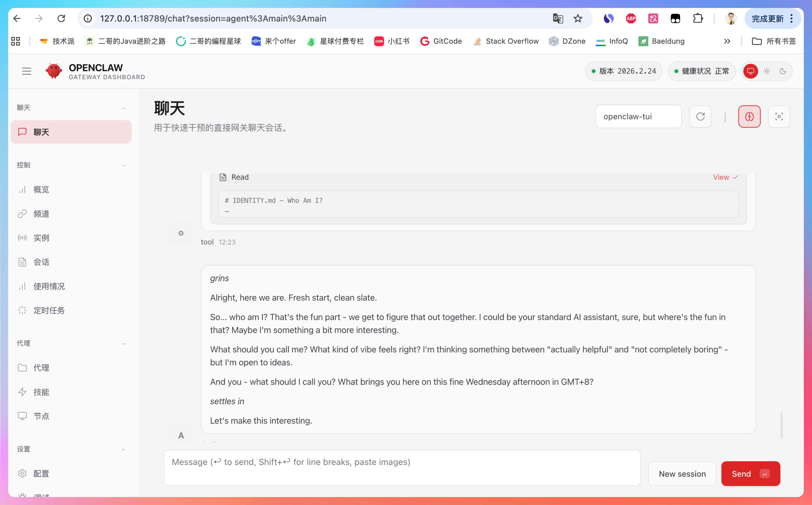The width and height of the screenshot is (812, 505).
Task: Start a New session
Action: pos(682,474)
